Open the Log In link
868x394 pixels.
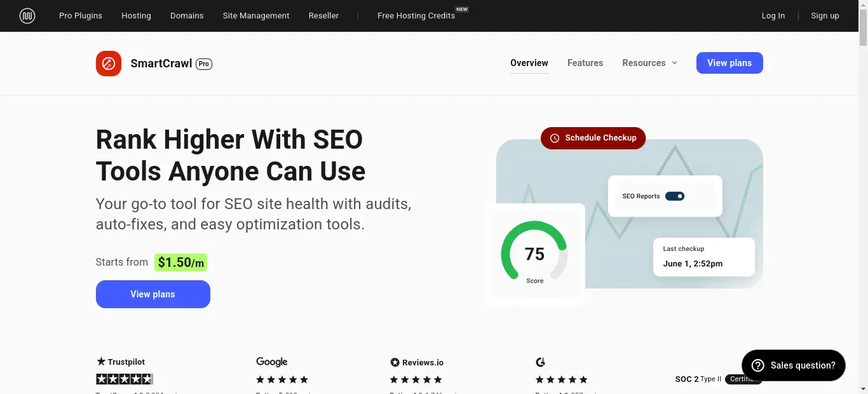[773, 16]
